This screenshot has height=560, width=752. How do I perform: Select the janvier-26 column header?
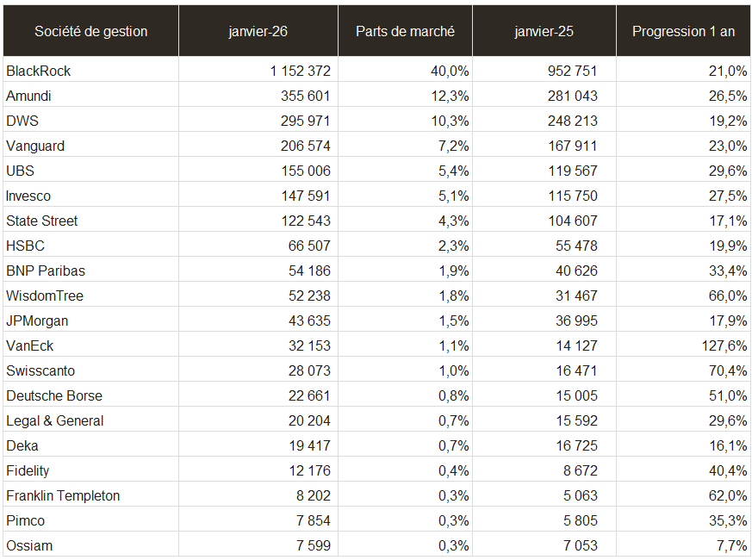click(x=258, y=31)
